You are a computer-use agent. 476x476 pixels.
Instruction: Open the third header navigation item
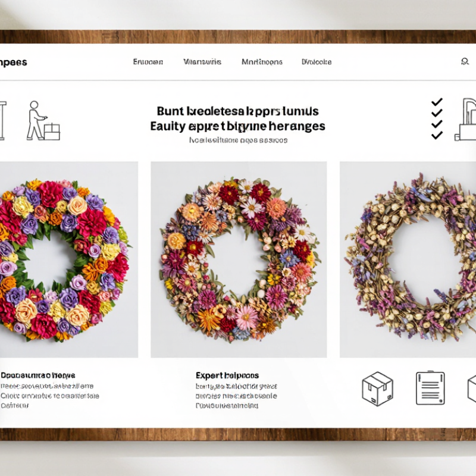262,62
